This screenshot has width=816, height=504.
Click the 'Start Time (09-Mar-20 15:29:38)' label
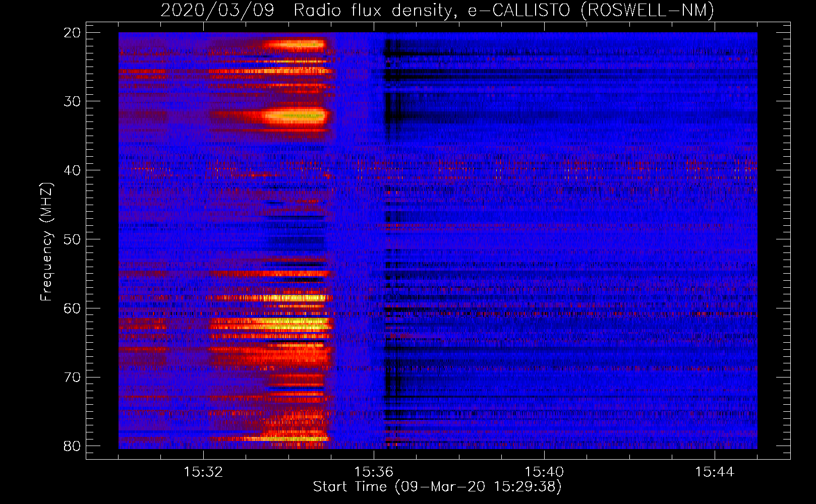pos(437,487)
